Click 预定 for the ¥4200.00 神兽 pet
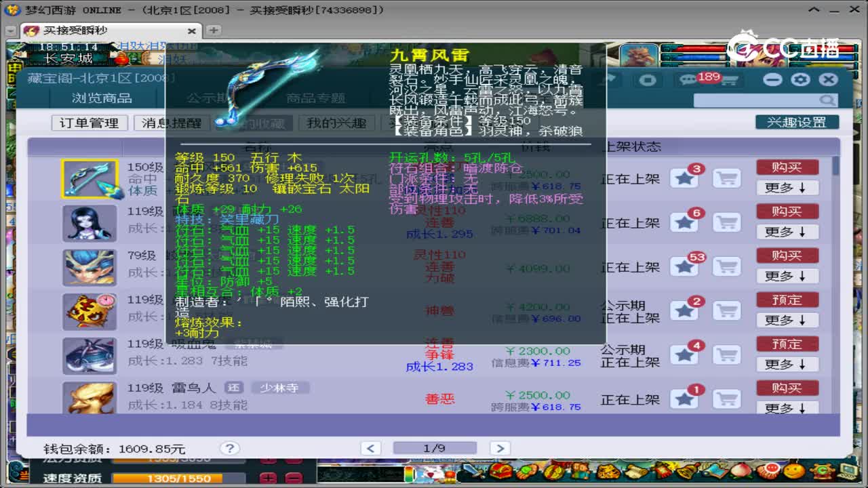 (787, 300)
